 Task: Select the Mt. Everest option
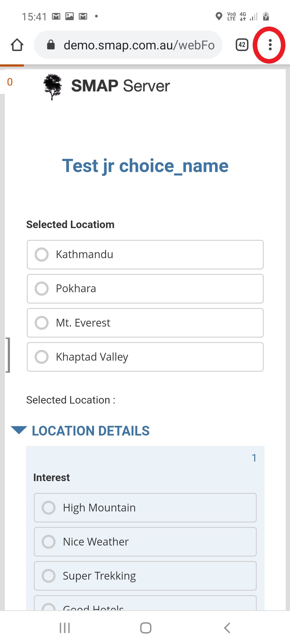pos(42,323)
